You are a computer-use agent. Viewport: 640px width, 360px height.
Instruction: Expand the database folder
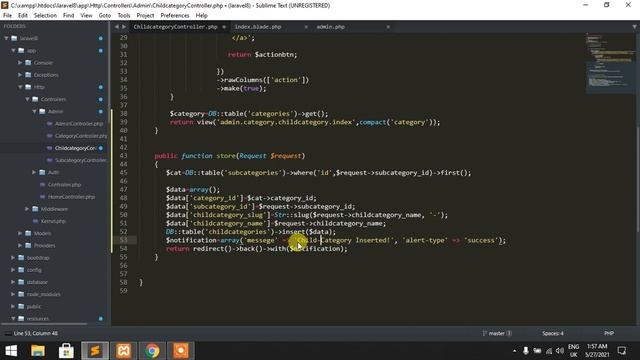(x=13, y=282)
